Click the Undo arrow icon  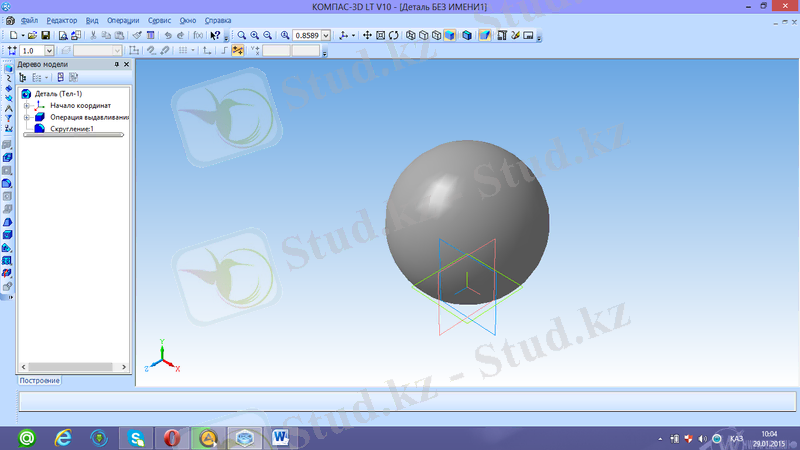point(166,35)
